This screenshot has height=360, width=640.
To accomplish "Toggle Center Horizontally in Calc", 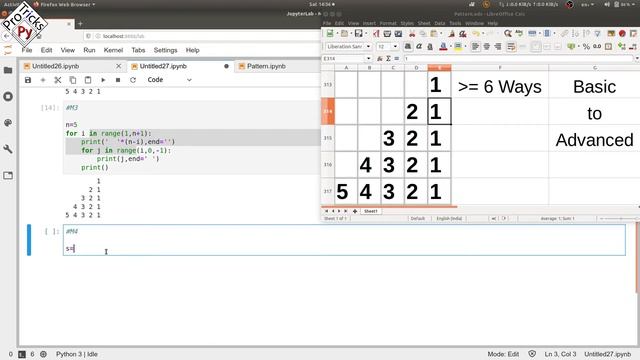I will [487, 47].
